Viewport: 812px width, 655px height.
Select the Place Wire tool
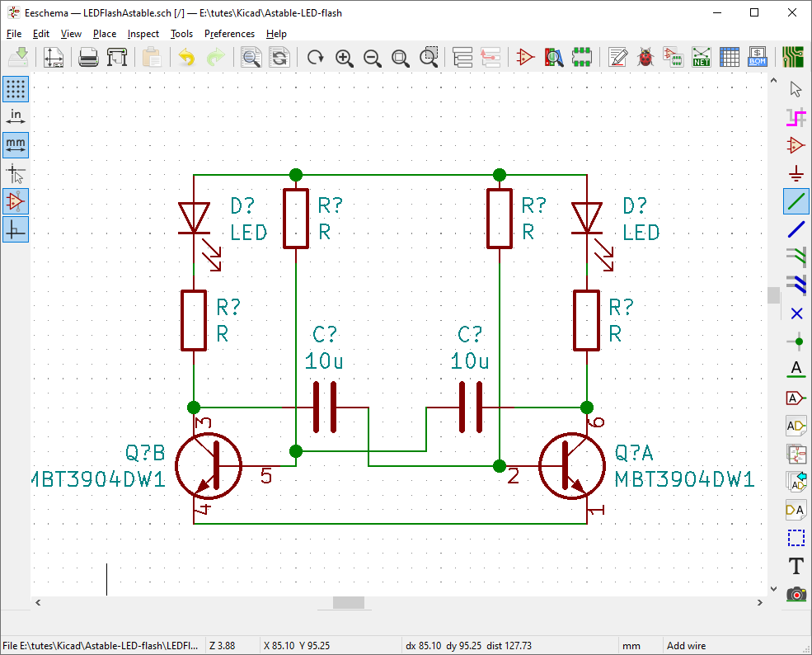coord(795,200)
